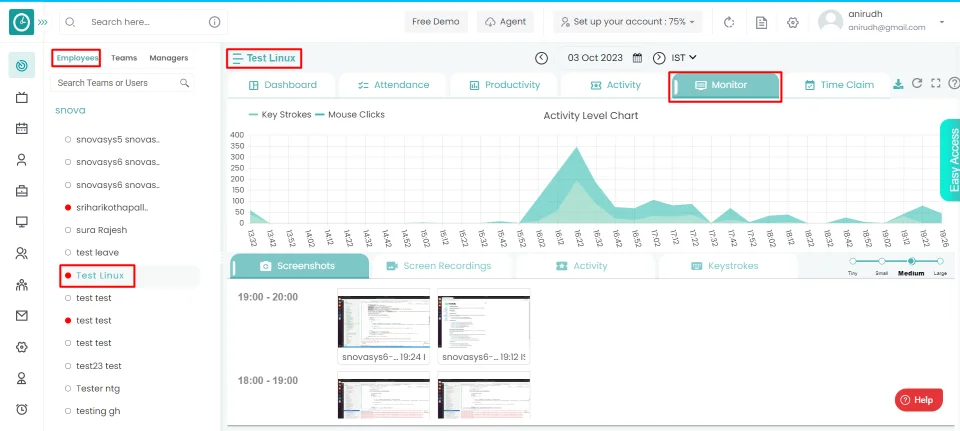Click the document report icon in top bar

(x=762, y=22)
